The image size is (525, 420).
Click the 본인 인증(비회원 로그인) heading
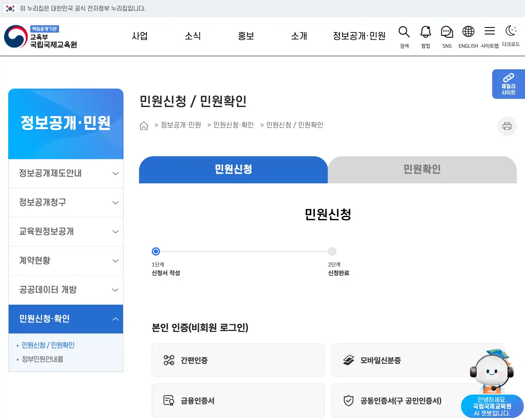[200, 328]
